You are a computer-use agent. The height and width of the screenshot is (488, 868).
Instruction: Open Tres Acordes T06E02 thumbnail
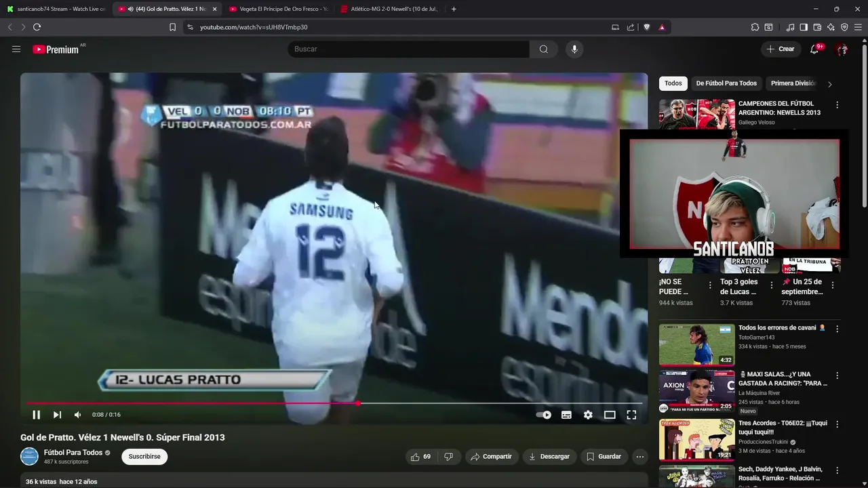click(696, 440)
